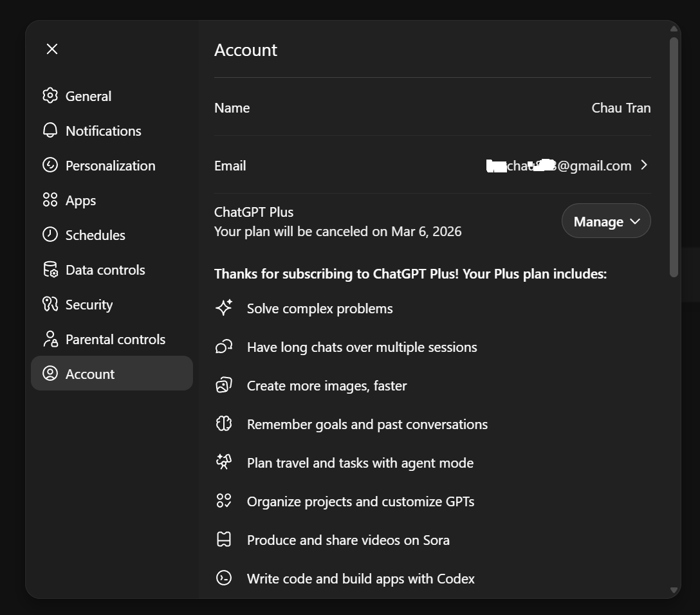700x615 pixels.
Task: Select the Apps settings tab
Action: coord(111,200)
